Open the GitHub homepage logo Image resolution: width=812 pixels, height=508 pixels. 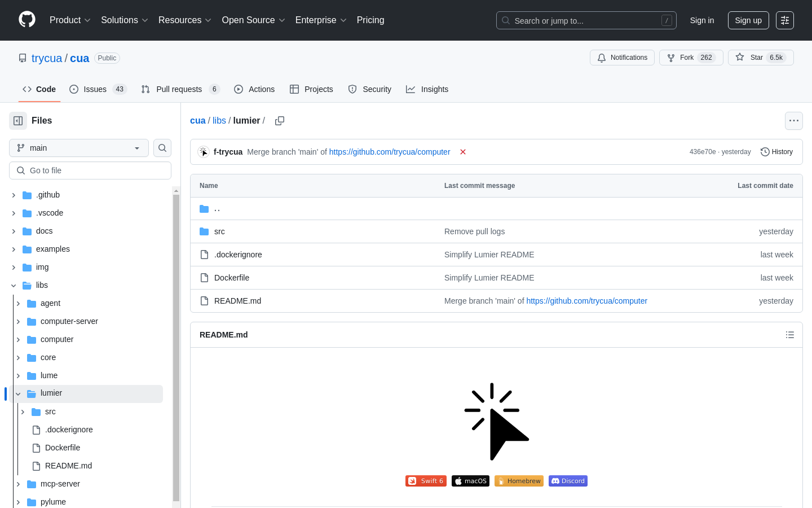[x=27, y=20]
